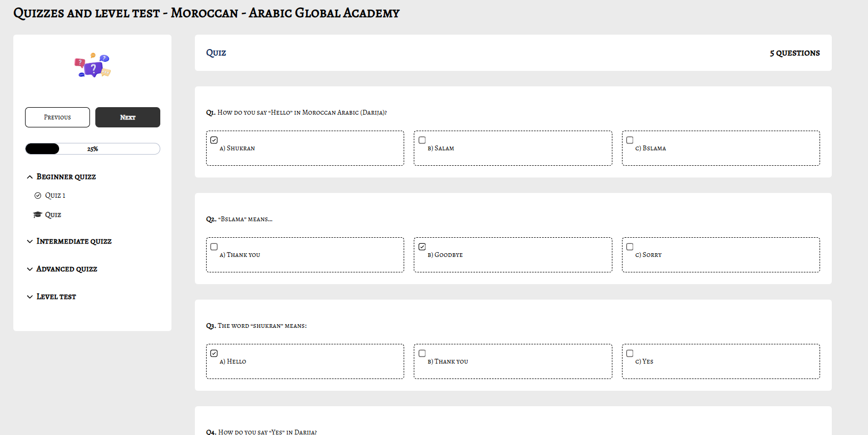This screenshot has height=435, width=868.
Task: Check the B) Salam answer checkbox
Action: [422, 140]
